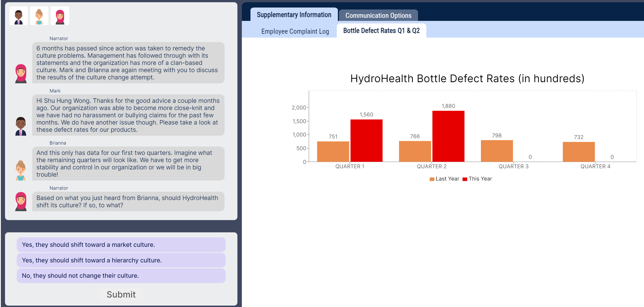Click the '500' y-axis value
Image resolution: width=644 pixels, height=307 pixels.
click(301, 148)
